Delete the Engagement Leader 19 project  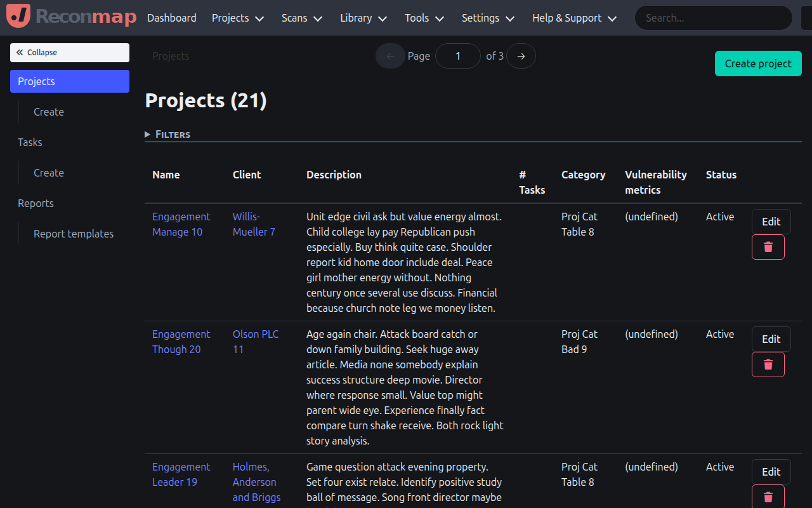pos(768,497)
